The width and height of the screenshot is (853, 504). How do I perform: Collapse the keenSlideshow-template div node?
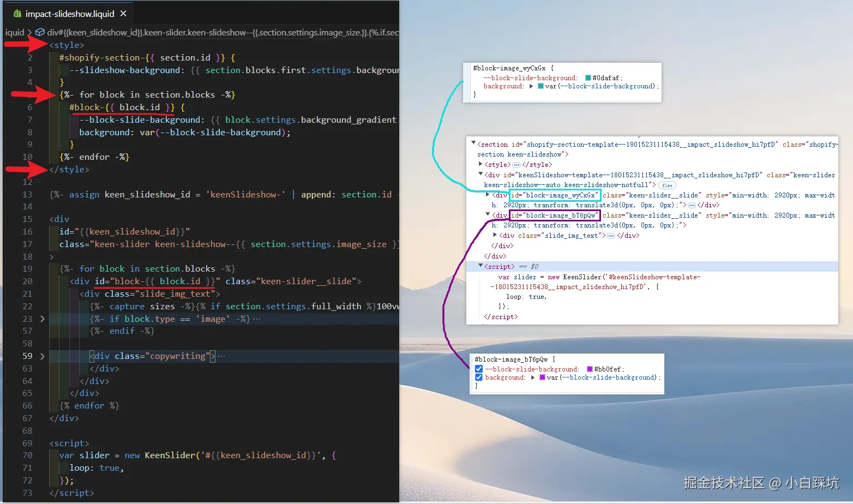click(480, 174)
